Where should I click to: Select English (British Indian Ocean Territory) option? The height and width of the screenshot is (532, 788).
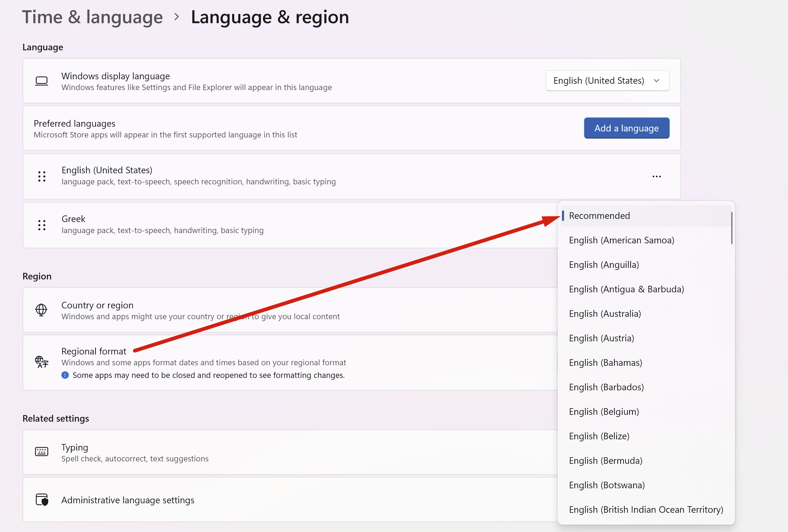[x=645, y=510]
